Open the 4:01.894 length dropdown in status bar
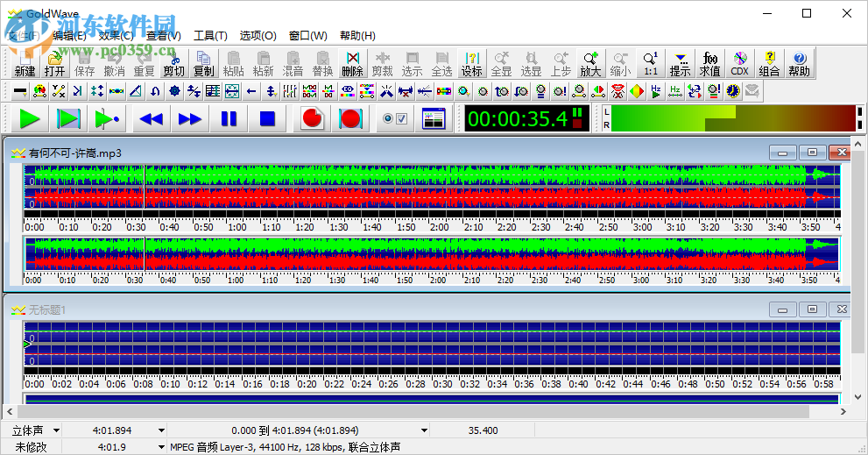 tap(160, 430)
